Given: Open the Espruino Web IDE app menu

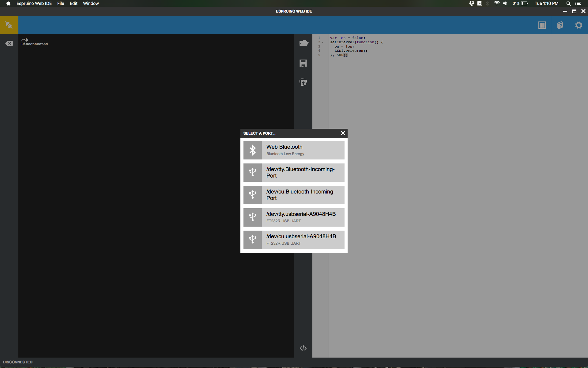Looking at the screenshot, I should coord(34,3).
